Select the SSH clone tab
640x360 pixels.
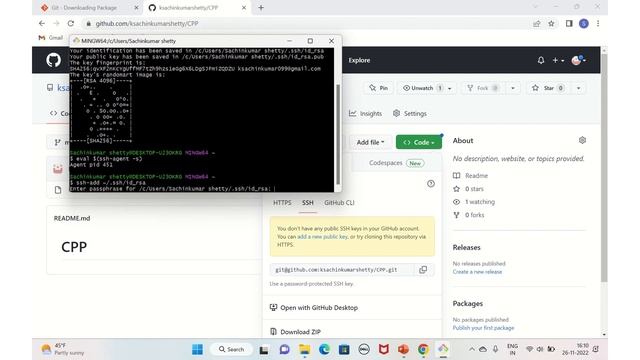pos(308,202)
